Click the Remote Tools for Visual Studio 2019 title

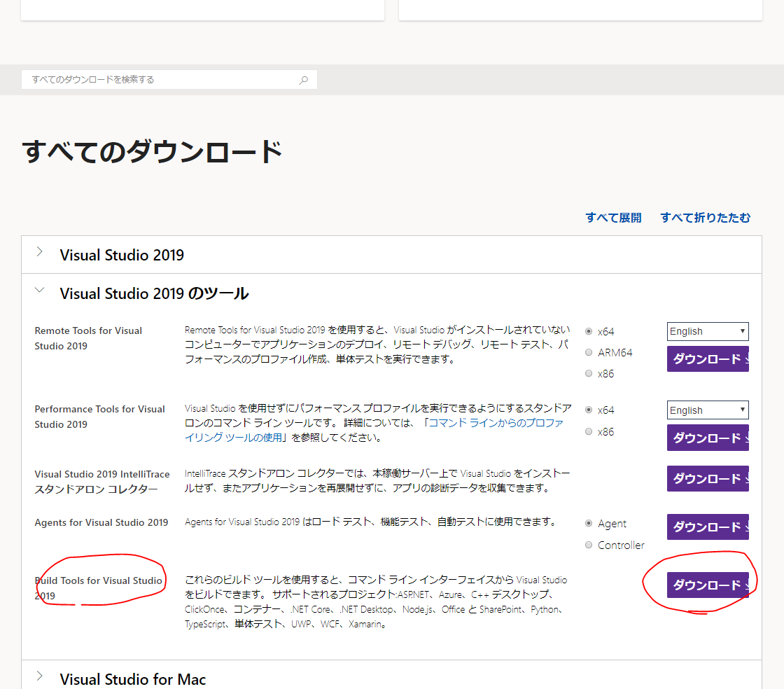[88, 338]
